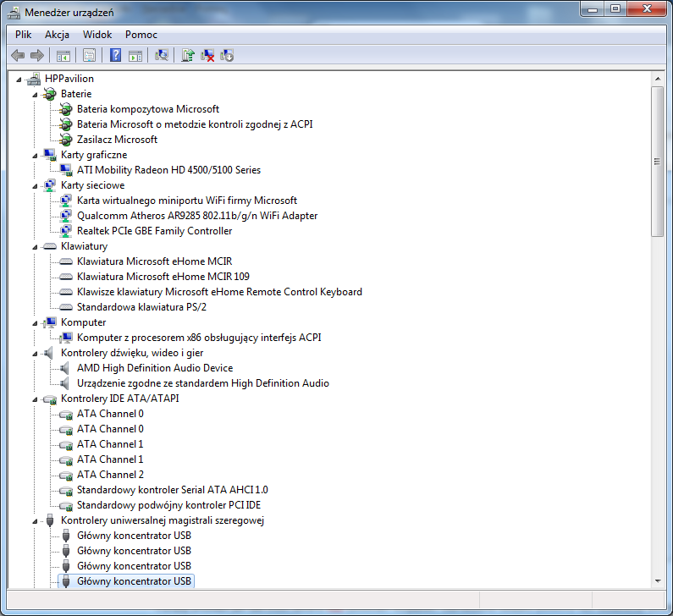Collapse the Karty graficzne category
This screenshot has height=616, width=673.
click(x=36, y=156)
